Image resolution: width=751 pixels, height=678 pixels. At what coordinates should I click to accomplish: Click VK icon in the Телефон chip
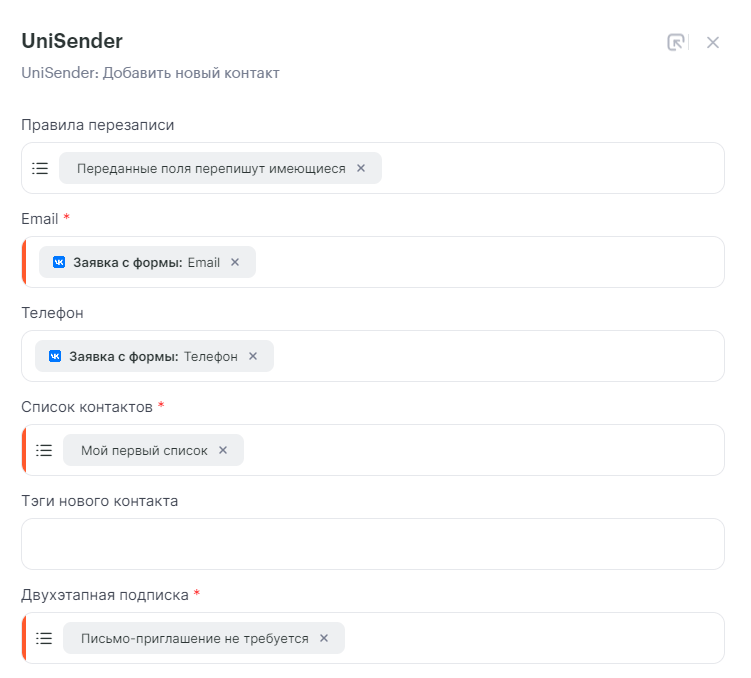pos(55,356)
